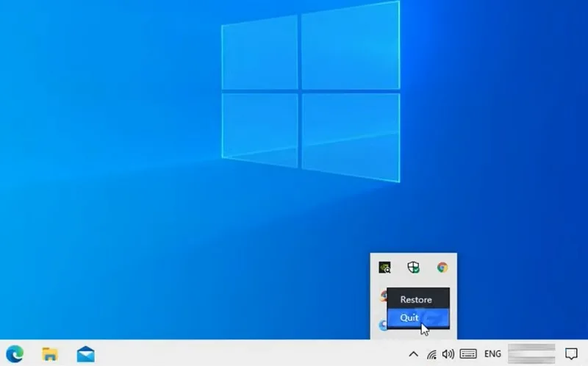Click the partially hidden blue tray icon beside Quit
The image size is (588, 366).
(383, 325)
